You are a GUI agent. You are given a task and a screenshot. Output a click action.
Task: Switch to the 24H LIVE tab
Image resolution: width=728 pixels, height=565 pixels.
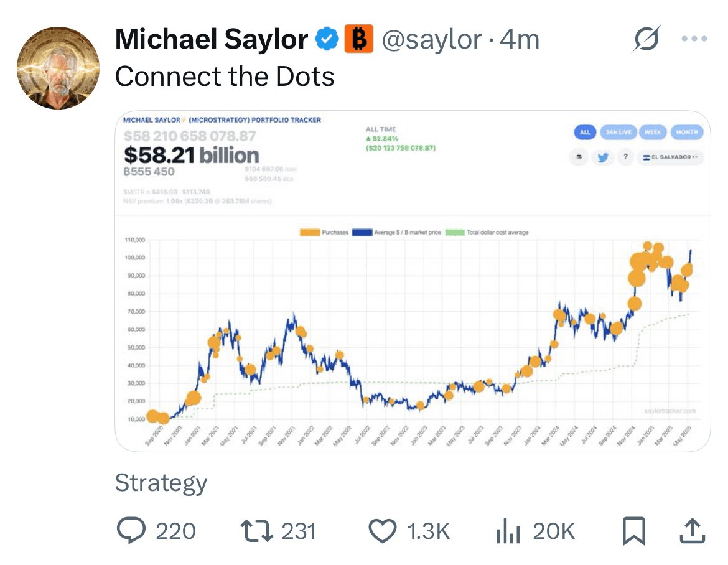[618, 133]
